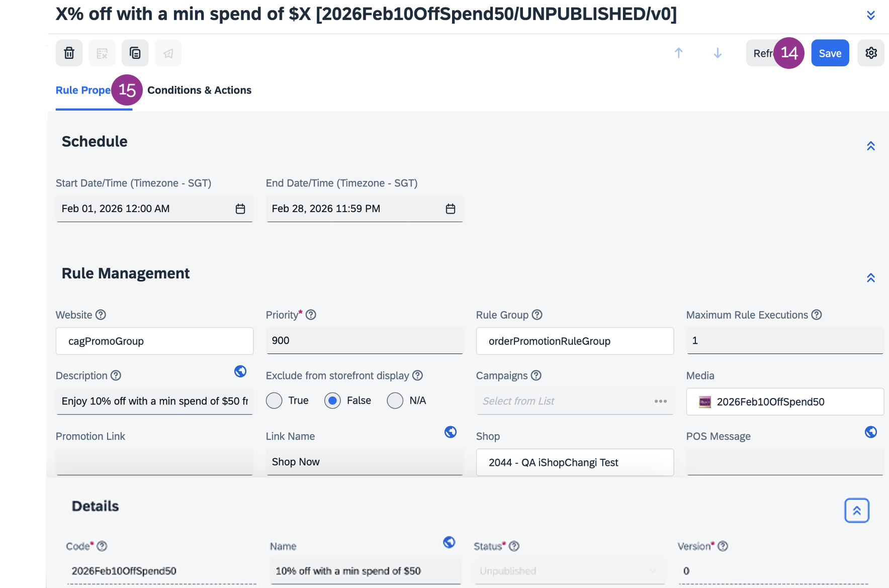
Task: Click the Save button
Action: (x=830, y=53)
